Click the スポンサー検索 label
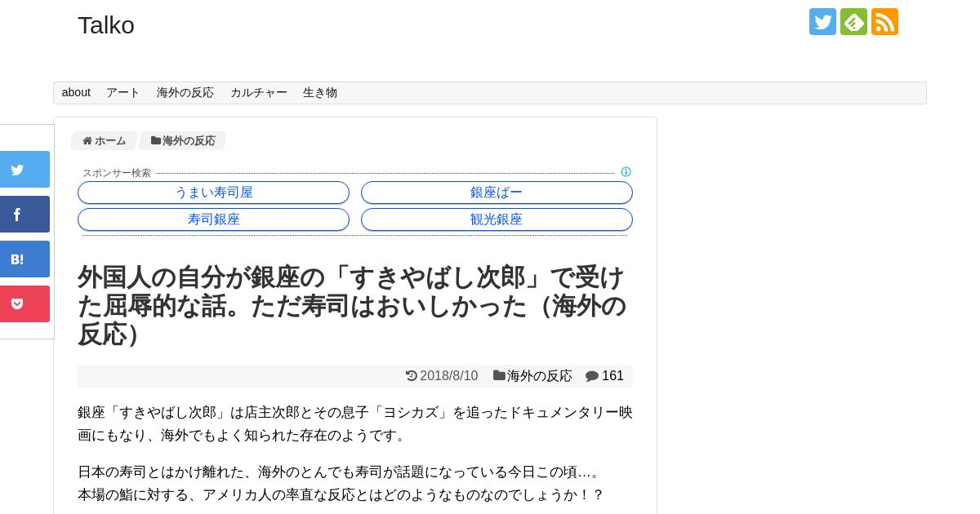Viewport: 980px width, 514px height. (117, 173)
